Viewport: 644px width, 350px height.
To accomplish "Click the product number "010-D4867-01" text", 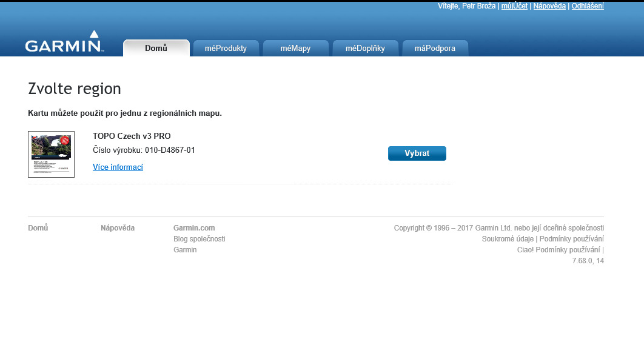I will 170,150.
